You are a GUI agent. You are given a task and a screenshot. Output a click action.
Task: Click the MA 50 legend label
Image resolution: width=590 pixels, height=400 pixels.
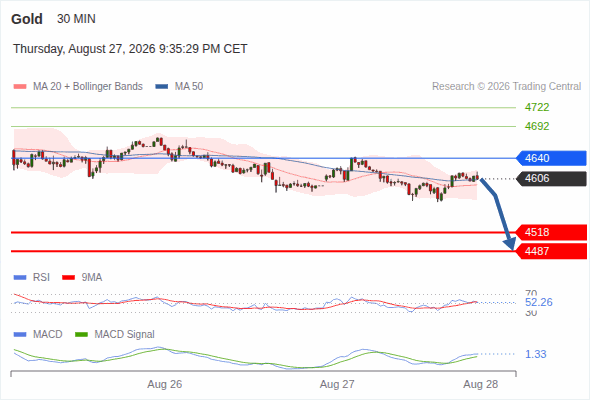click(x=189, y=87)
